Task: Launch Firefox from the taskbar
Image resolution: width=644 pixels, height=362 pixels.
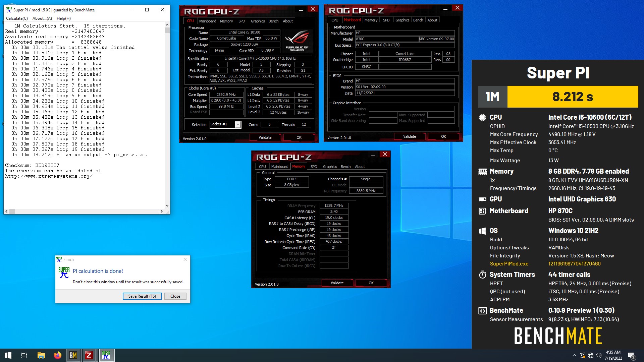Action: pyautogui.click(x=57, y=355)
